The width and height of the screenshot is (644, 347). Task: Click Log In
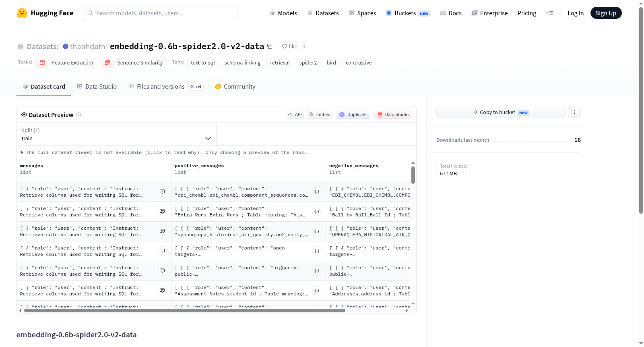[576, 13]
